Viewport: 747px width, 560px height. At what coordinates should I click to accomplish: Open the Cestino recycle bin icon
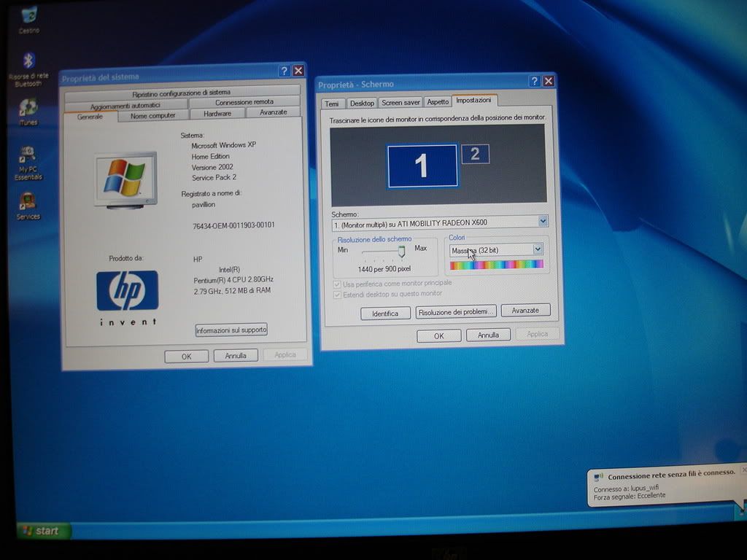click(x=29, y=16)
